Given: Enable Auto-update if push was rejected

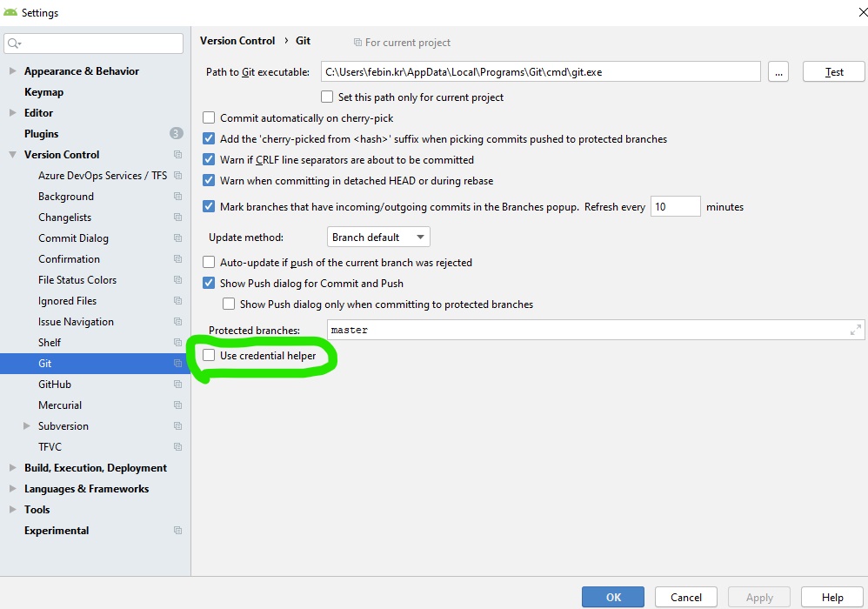Looking at the screenshot, I should click(209, 262).
